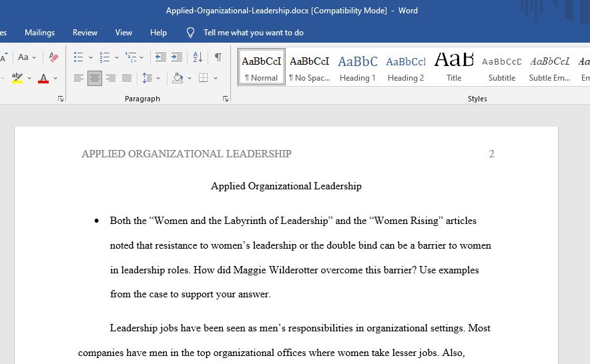Screen dimensions: 590x364
Task: Click the Sort A to Z icon
Action: point(198,57)
